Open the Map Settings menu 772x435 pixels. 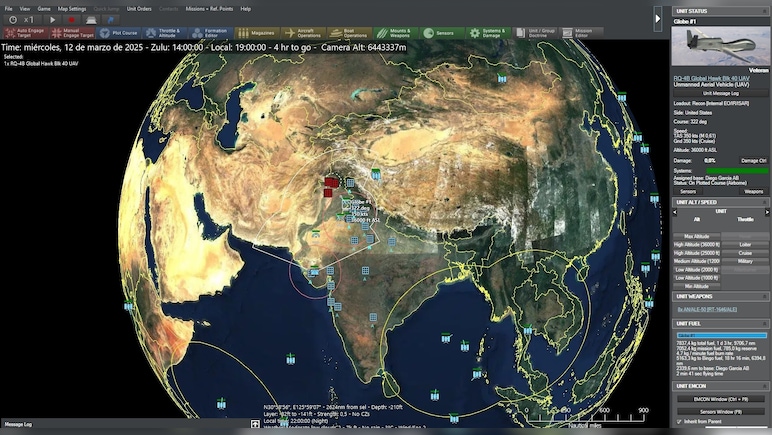tap(72, 9)
